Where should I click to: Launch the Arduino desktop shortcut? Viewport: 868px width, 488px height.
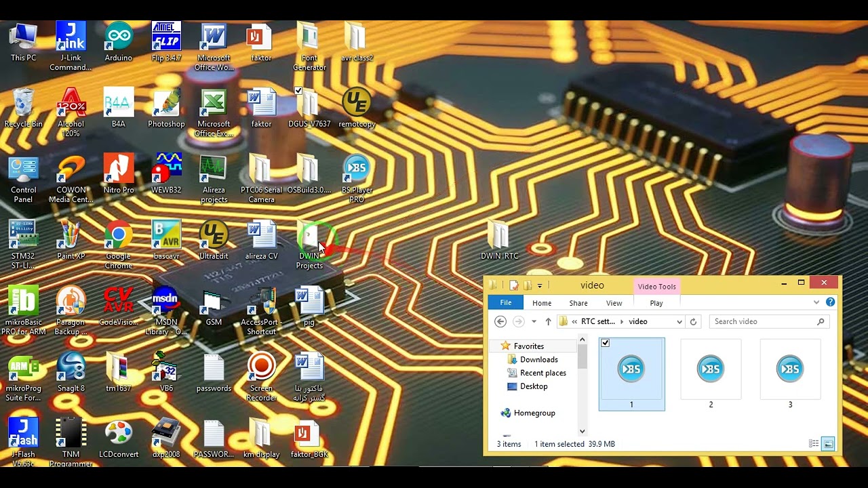119,42
